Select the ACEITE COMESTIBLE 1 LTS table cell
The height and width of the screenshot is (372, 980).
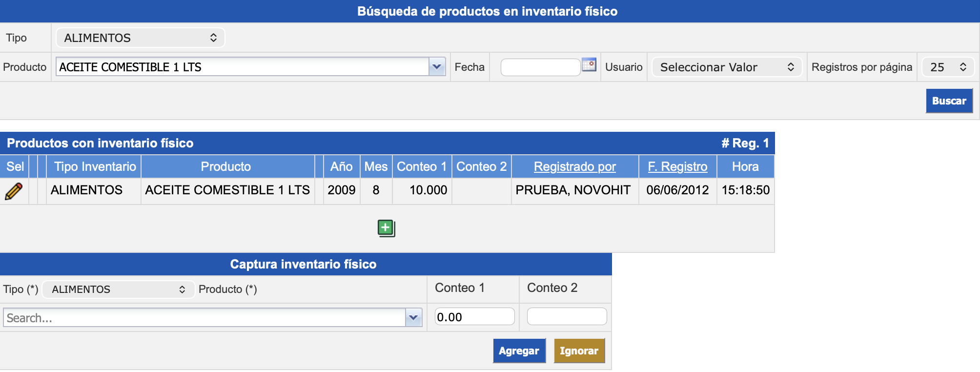227,190
